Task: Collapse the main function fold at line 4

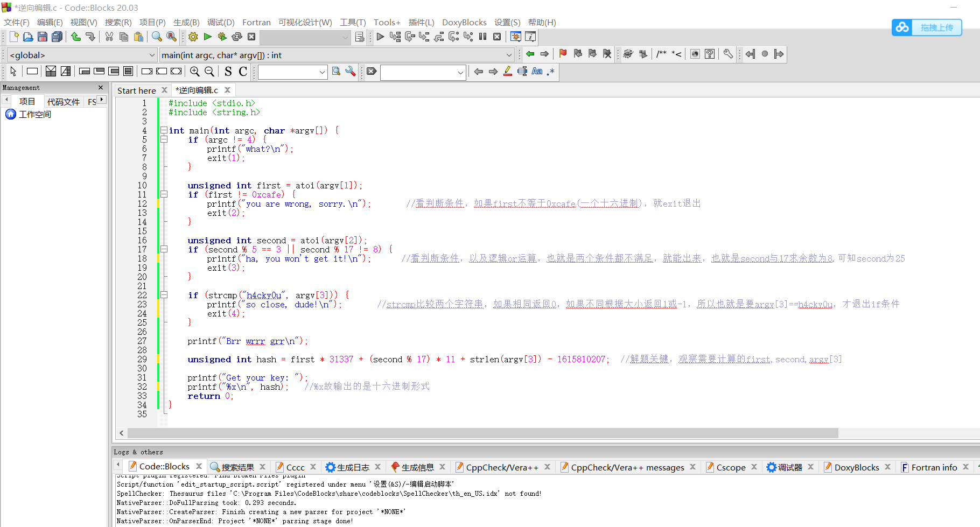Action: (164, 130)
